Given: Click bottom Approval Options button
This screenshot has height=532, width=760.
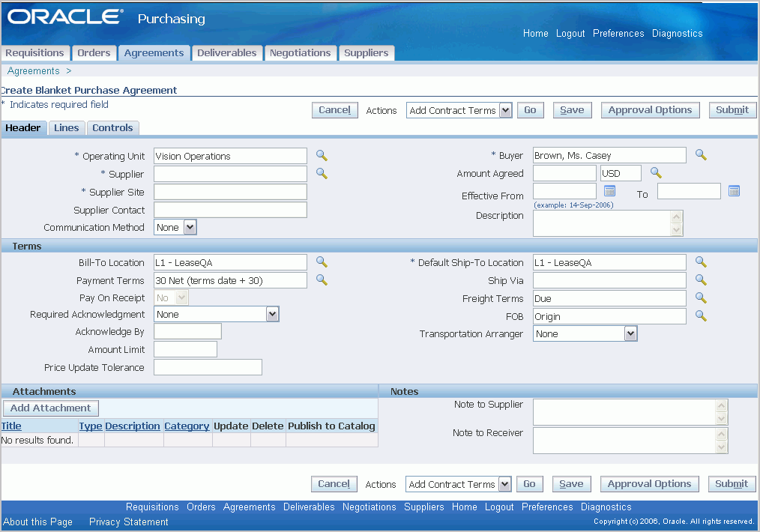Looking at the screenshot, I should click(649, 483).
